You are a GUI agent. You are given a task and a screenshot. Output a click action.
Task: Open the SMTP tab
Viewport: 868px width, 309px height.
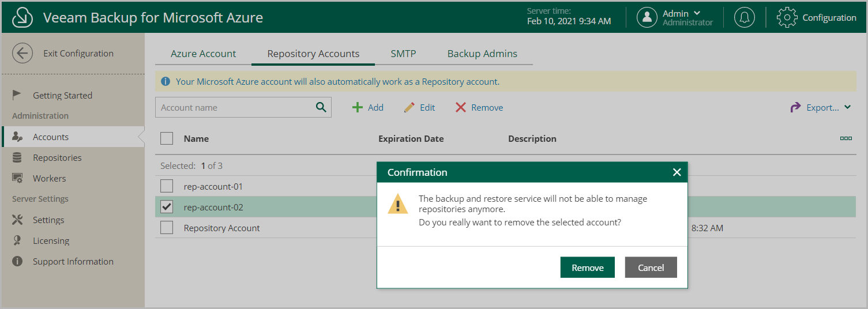(403, 54)
